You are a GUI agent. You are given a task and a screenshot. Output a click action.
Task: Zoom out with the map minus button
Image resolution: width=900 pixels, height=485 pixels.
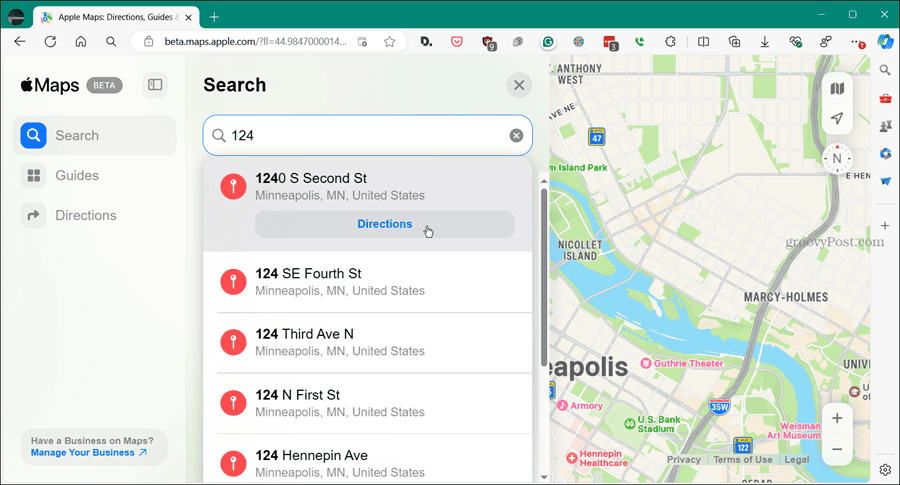[837, 449]
